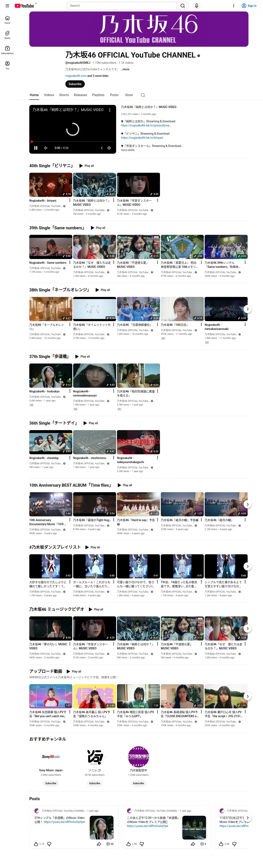Share the このあと正午12:00 post
The height and width of the screenshot is (868, 263).
click(x=193, y=844)
